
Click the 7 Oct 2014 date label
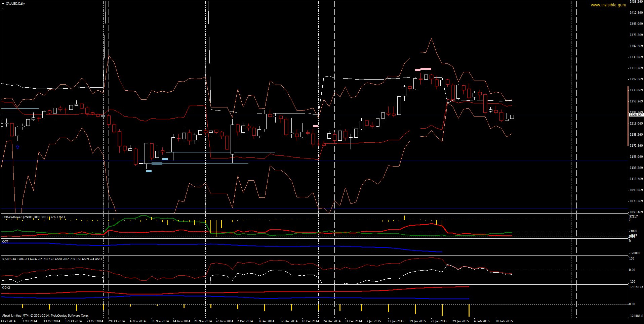tap(30, 321)
